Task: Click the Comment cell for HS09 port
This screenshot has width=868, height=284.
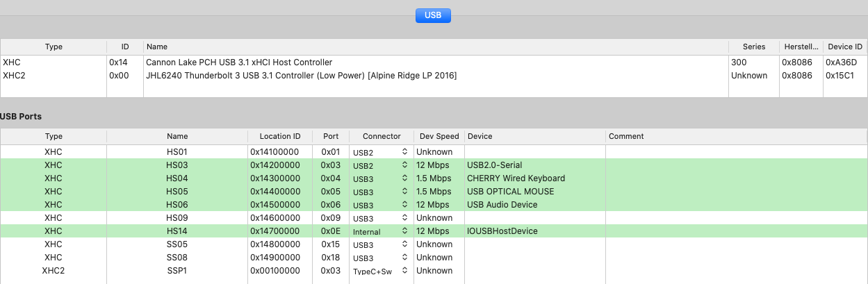Action: [x=735, y=218]
